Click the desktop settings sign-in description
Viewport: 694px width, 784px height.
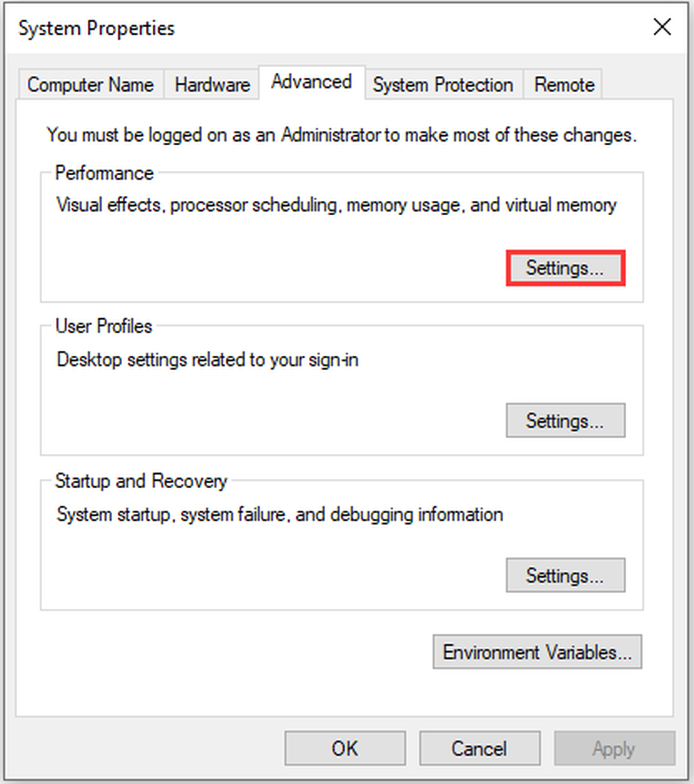click(x=208, y=360)
